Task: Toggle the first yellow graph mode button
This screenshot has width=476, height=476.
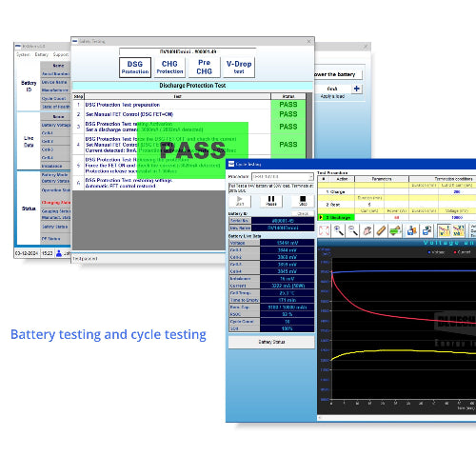Action: (x=444, y=230)
